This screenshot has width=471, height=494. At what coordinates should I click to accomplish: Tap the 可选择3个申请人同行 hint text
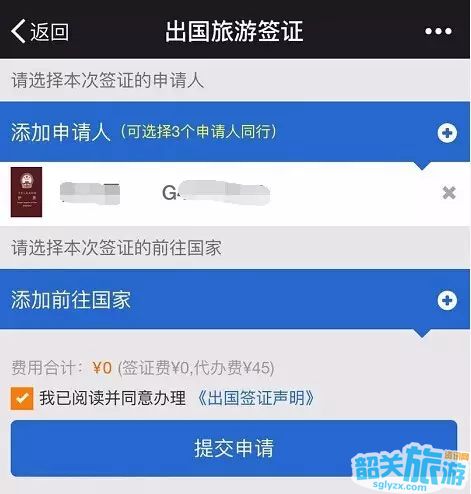[x=198, y=131]
